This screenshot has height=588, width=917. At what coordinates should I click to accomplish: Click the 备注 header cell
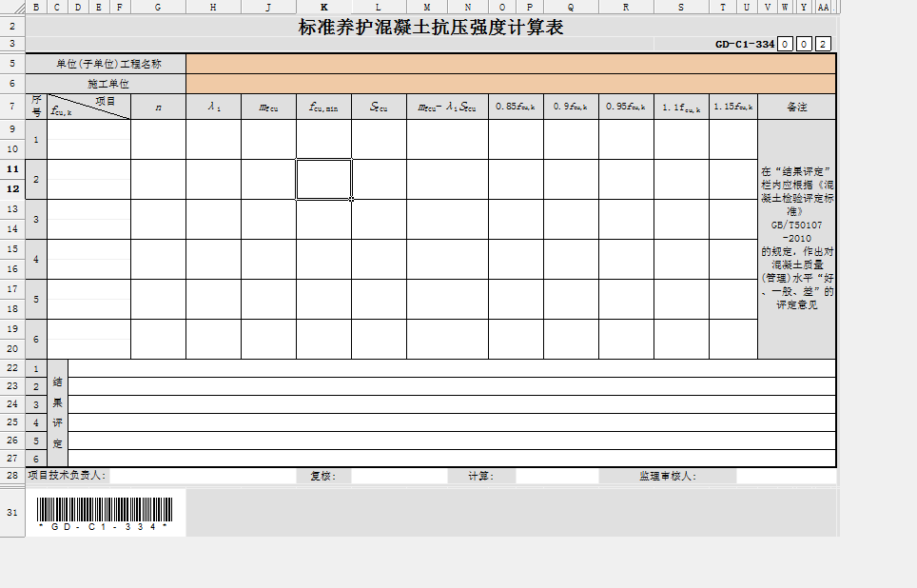point(796,108)
